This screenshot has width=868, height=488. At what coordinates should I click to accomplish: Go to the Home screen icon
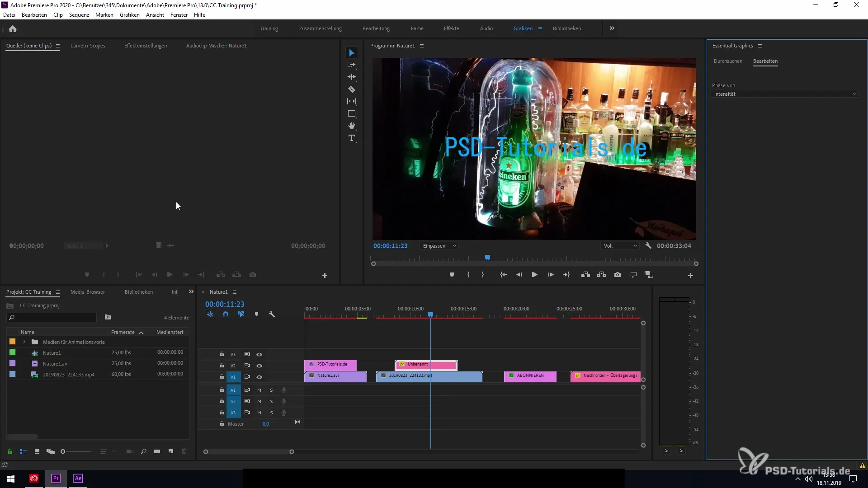pos(13,29)
